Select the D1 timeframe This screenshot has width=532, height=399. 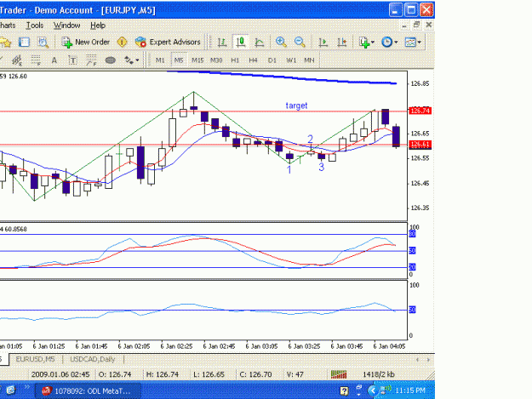point(272,60)
